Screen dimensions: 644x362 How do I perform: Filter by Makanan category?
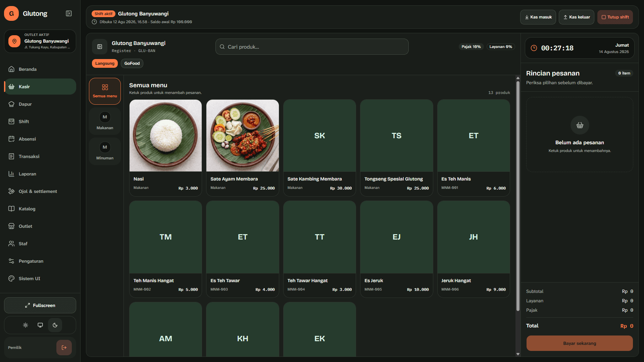tap(105, 121)
